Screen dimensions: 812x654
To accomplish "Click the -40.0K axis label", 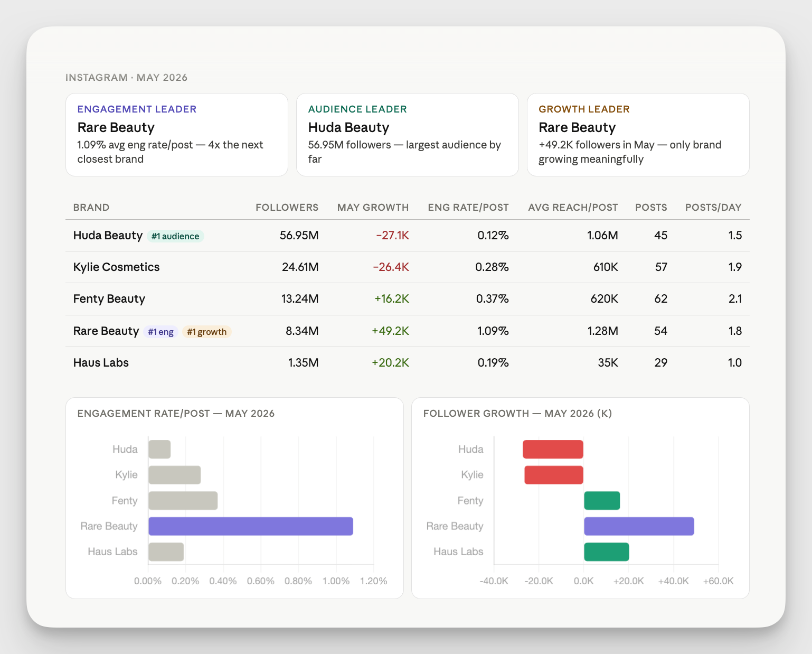I will point(494,581).
